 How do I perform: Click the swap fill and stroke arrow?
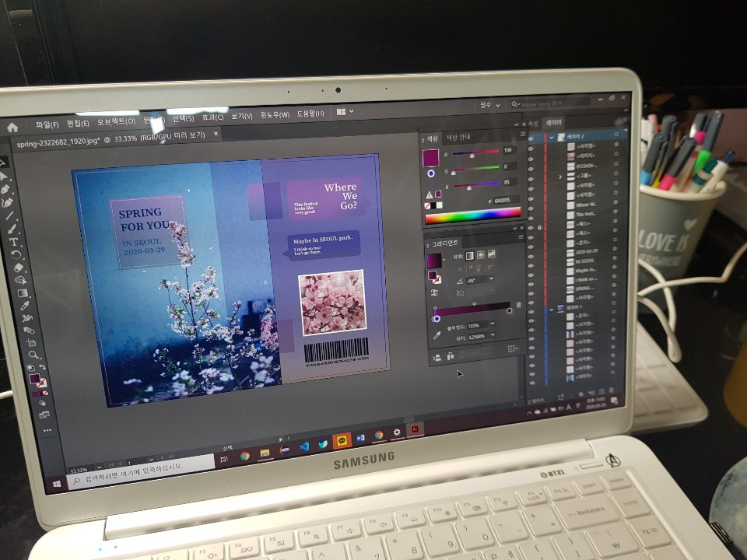click(x=42, y=368)
